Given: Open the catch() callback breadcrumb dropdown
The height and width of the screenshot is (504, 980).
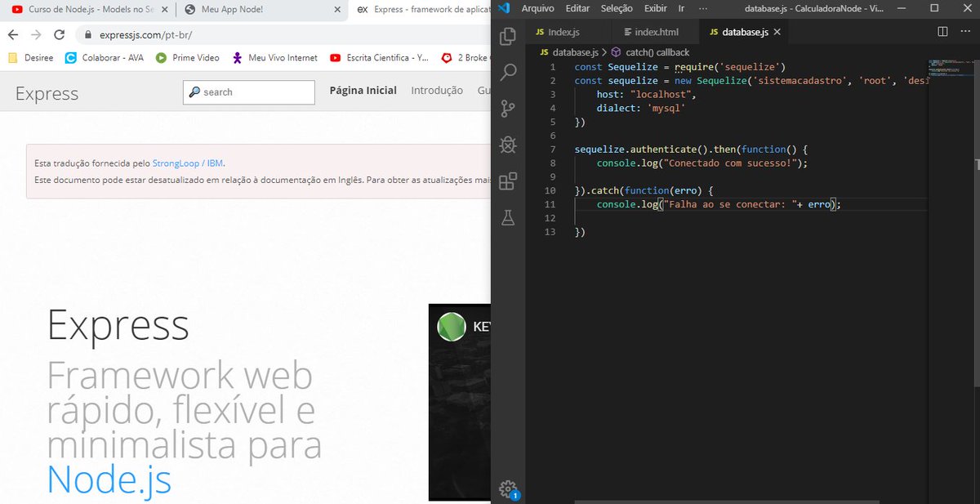Looking at the screenshot, I should [658, 51].
